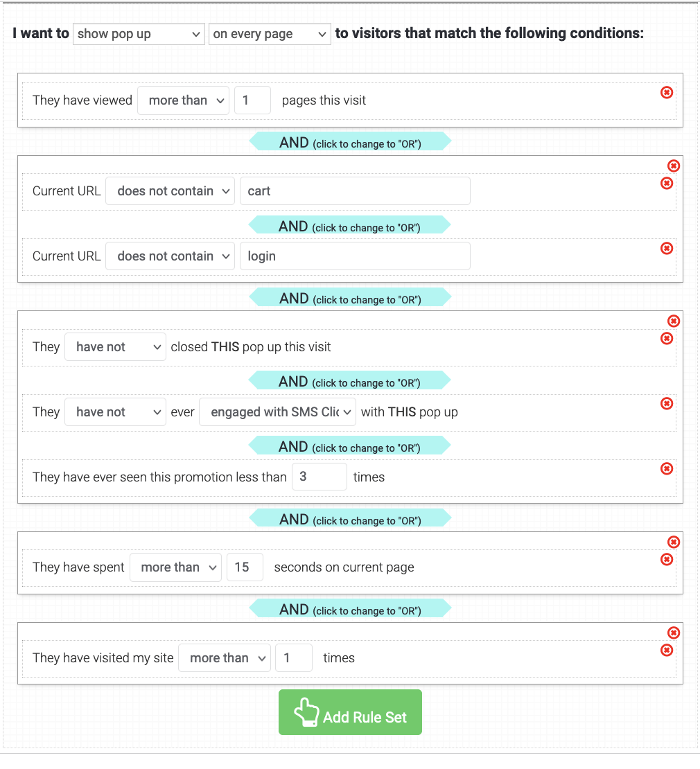Click the 'cart' URL text field
700x769 pixels.
coord(355,191)
